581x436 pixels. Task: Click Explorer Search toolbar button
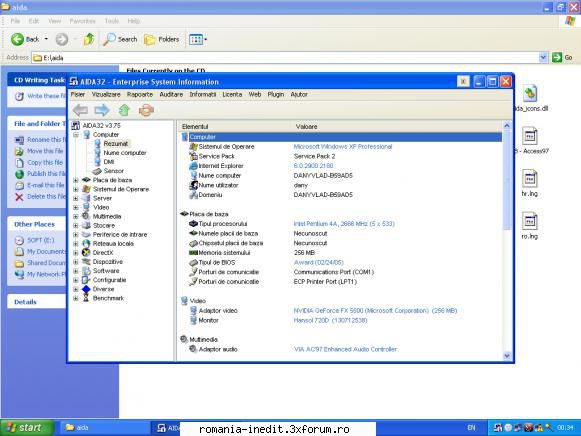coord(120,39)
